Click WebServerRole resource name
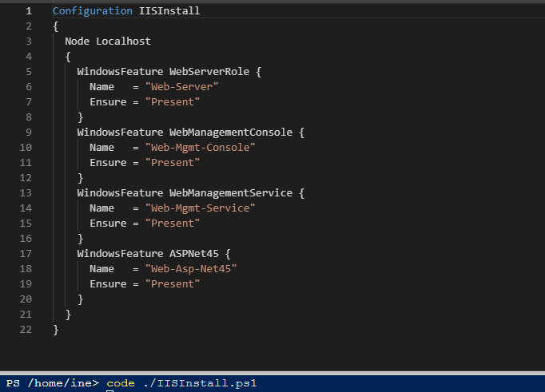The width and height of the screenshot is (545, 392). pyautogui.click(x=209, y=72)
